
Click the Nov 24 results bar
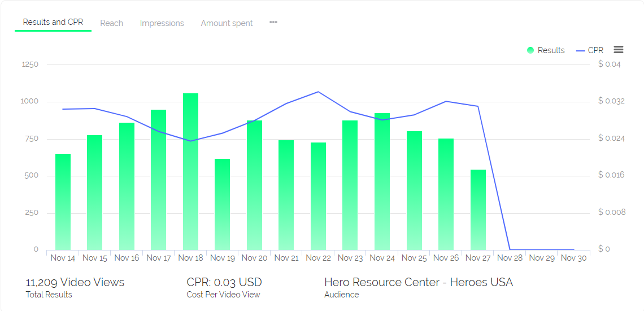(x=382, y=182)
